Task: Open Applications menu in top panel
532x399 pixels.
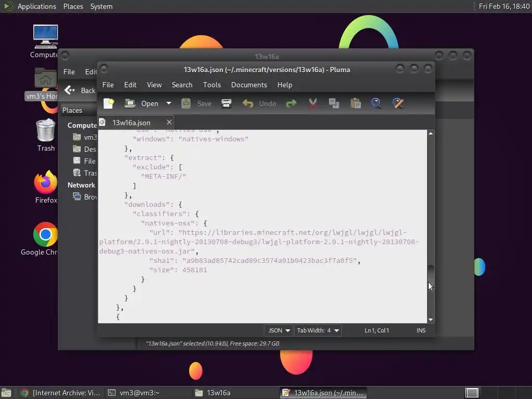Action: [31, 6]
